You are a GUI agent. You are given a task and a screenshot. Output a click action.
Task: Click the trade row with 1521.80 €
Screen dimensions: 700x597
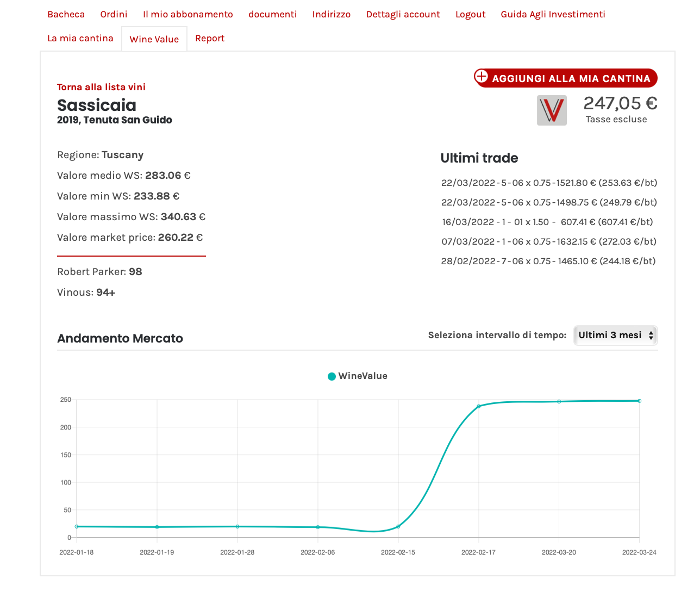(549, 183)
